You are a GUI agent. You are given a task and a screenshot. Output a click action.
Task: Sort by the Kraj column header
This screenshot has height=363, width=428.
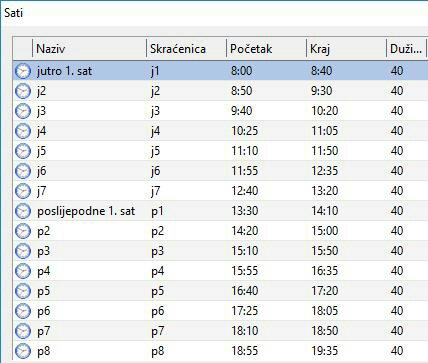pyautogui.click(x=346, y=49)
